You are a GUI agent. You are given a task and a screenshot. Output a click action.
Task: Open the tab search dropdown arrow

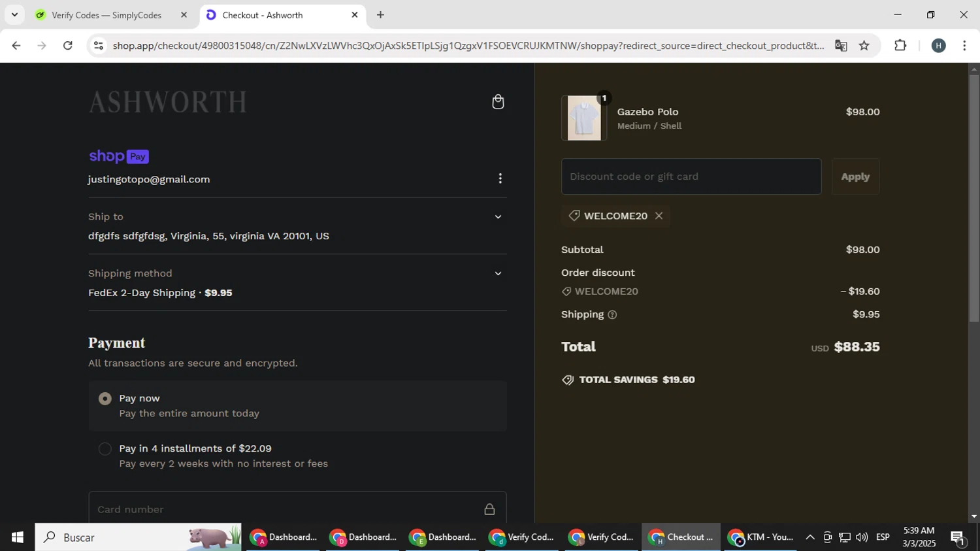tap(14, 15)
